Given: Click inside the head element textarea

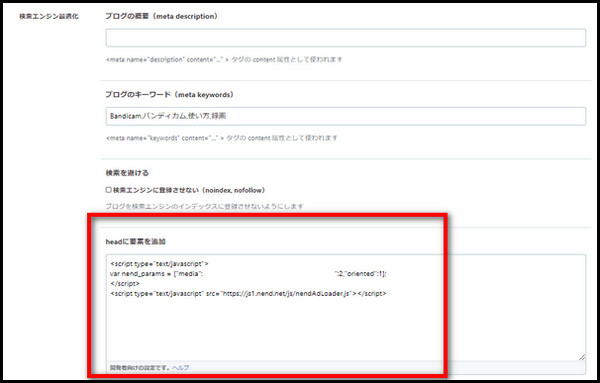Looking at the screenshot, I should (346, 307).
